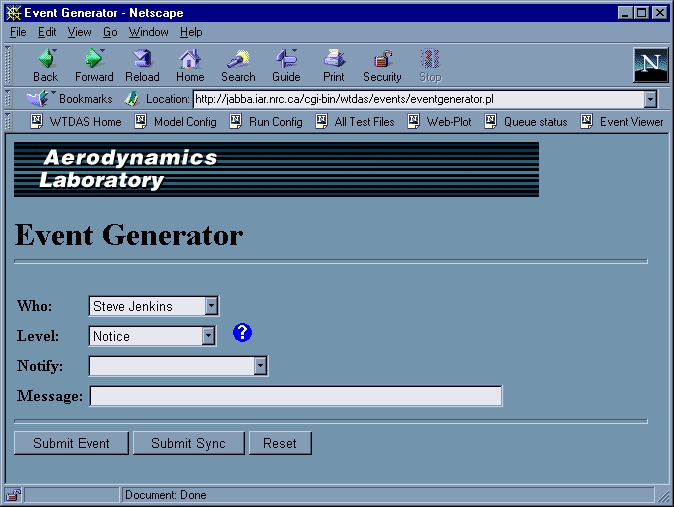Click the Netscape N logo
The width and height of the screenshot is (674, 507).
651,65
